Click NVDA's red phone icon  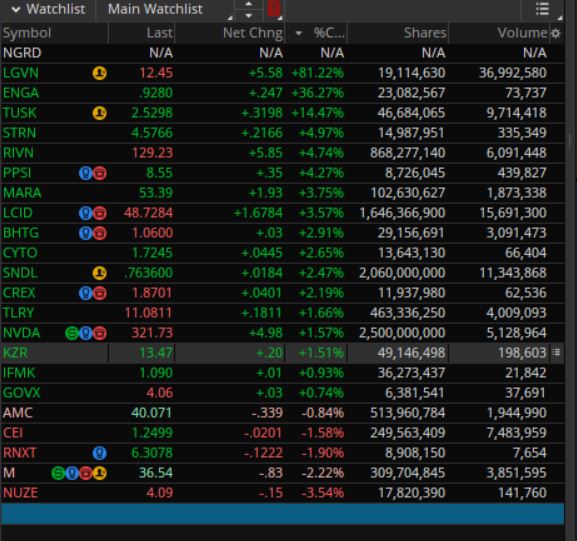100,333
